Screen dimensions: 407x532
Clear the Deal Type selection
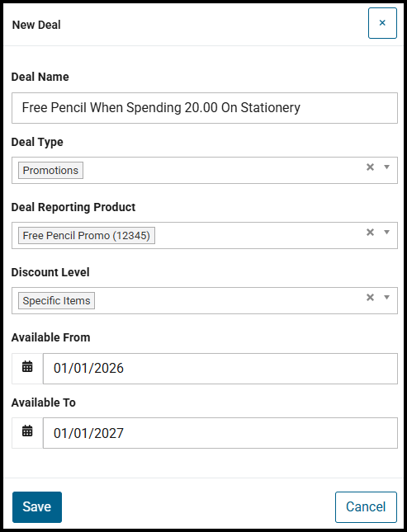(x=370, y=167)
